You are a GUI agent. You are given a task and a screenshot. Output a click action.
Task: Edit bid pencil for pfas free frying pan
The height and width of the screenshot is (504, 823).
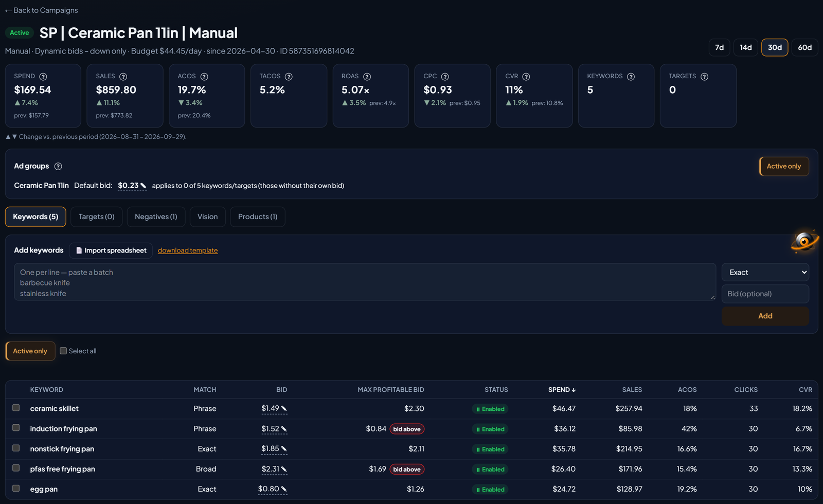284,469
